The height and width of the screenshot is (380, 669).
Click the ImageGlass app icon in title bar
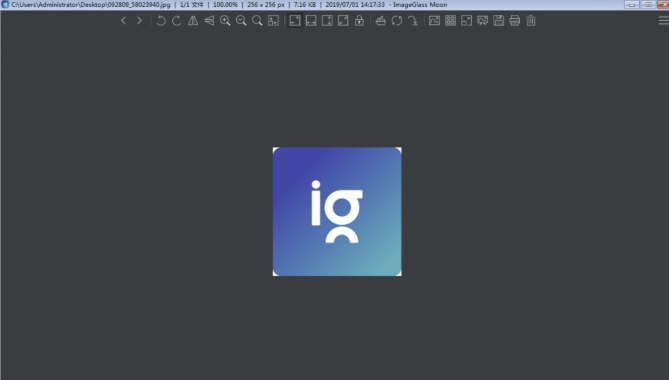(x=5, y=5)
